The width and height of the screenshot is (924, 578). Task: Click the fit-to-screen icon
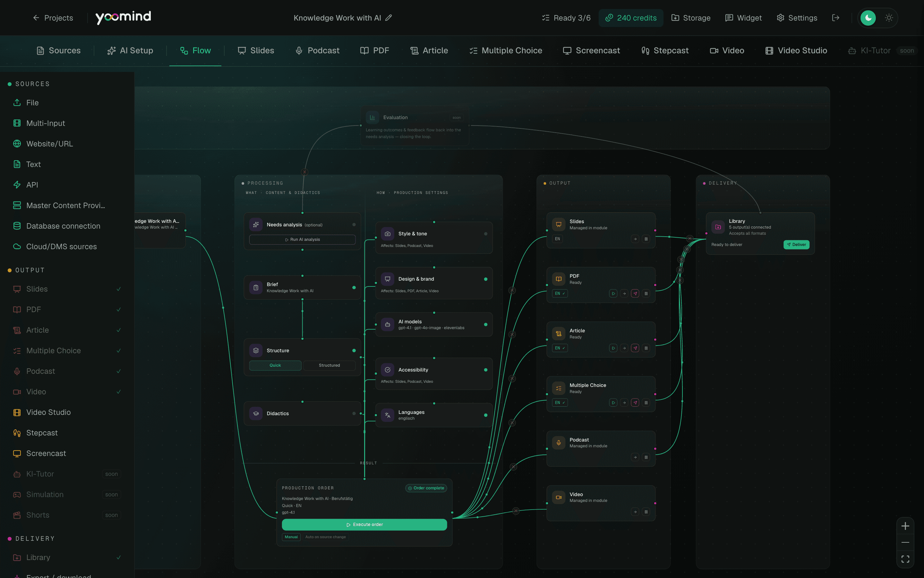(x=905, y=559)
